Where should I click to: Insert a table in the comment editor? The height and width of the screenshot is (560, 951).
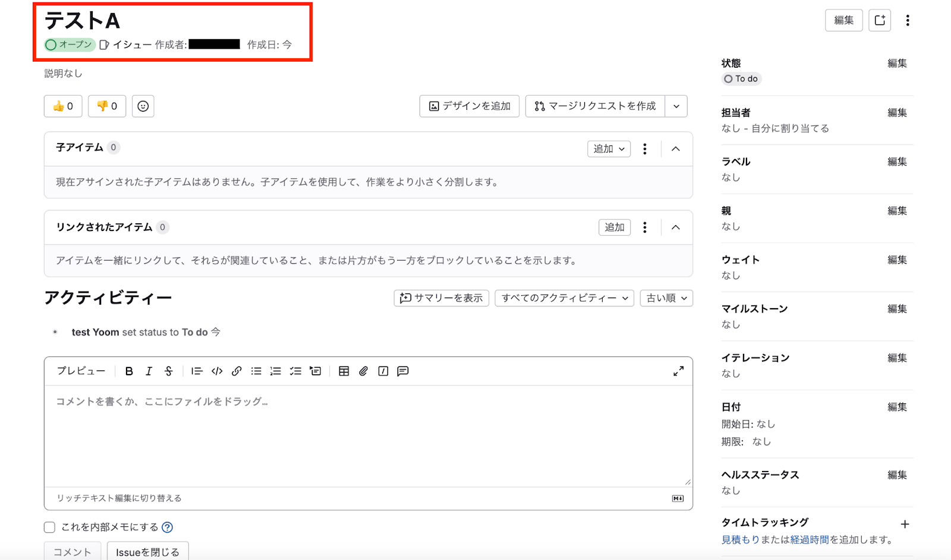click(x=344, y=371)
